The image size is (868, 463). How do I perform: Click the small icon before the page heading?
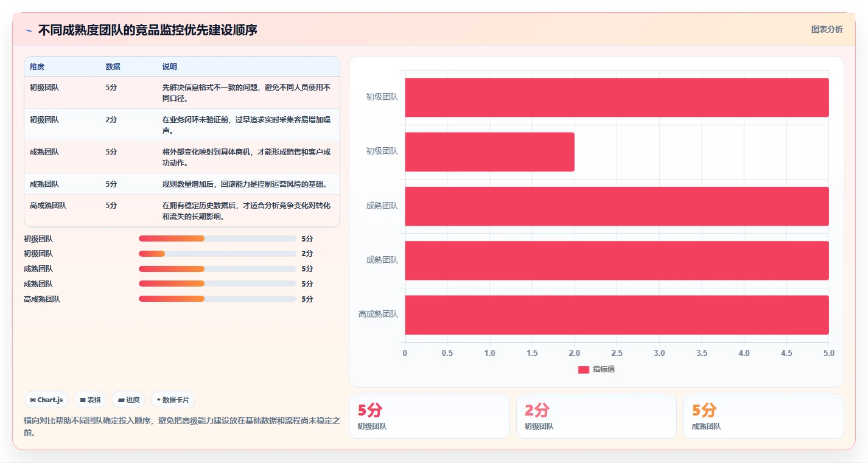[x=29, y=30]
